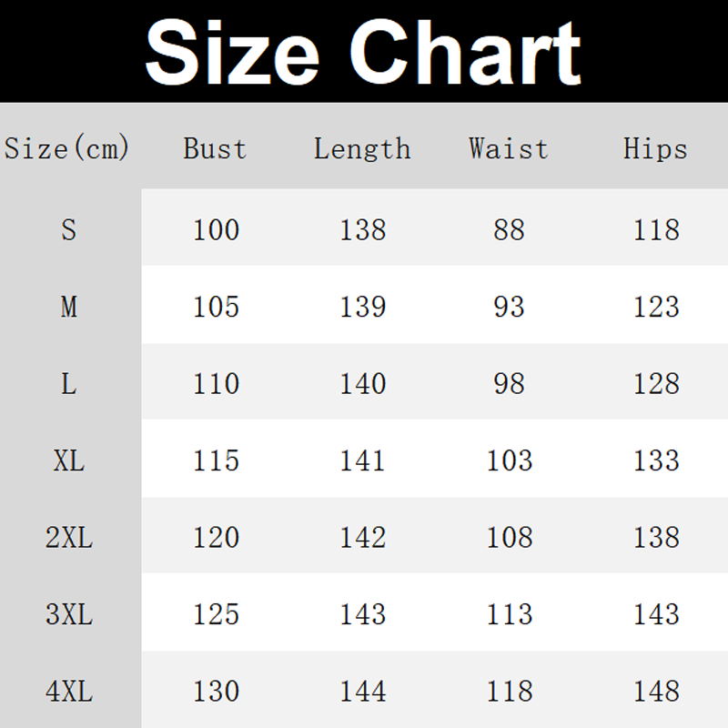Click the length value 139 for M

363,307
